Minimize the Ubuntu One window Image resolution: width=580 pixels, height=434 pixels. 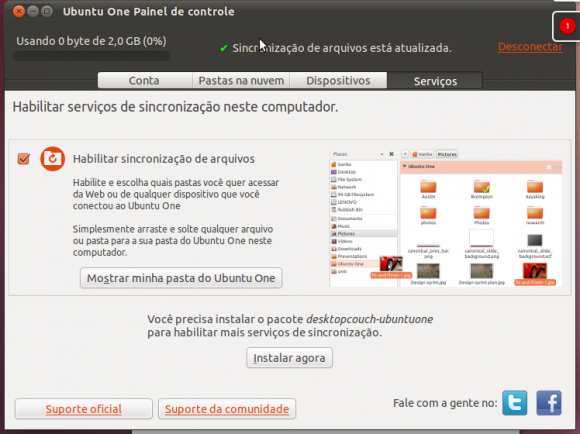(x=33, y=11)
